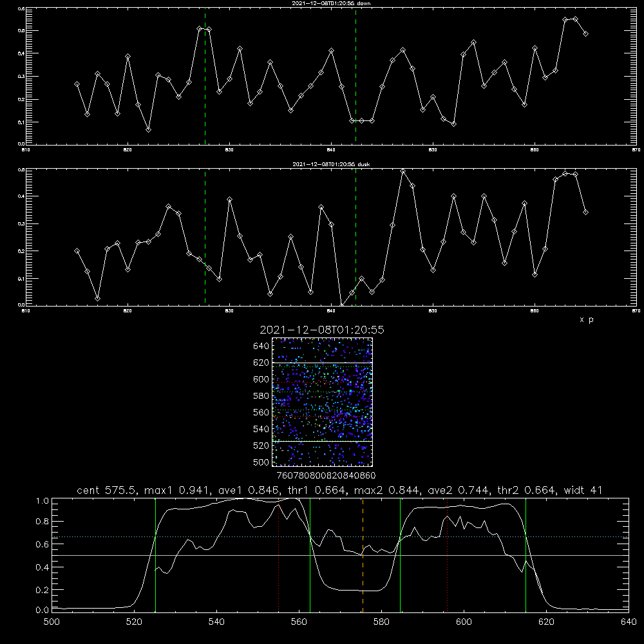This screenshot has width=644, height=644.
Task: Click the 'x p' label below the dusk plot
Action: (587, 319)
